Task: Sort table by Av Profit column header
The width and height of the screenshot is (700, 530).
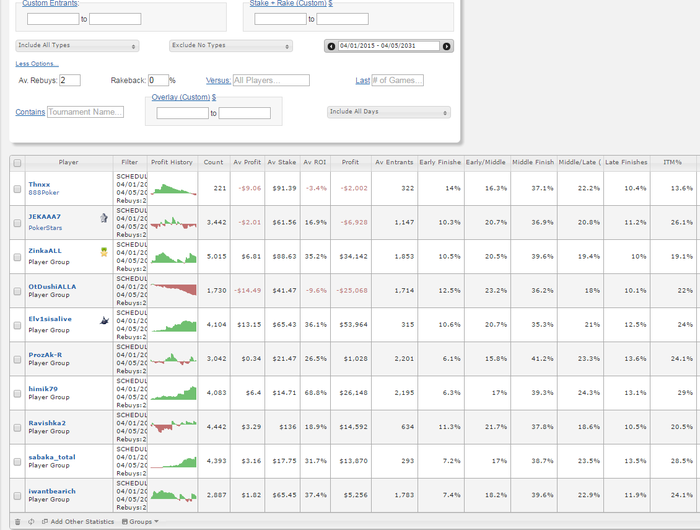Action: 247,163
